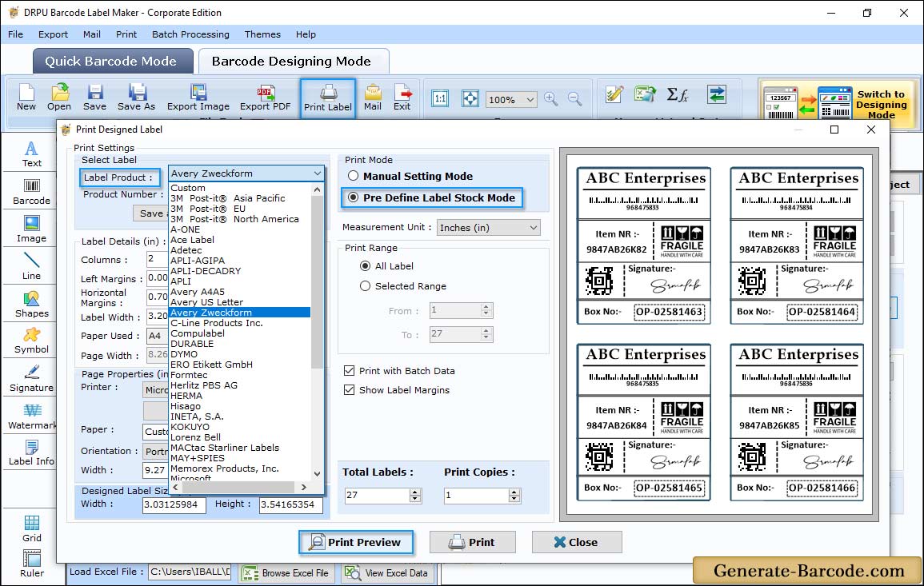Select the Image tool in sidebar
The height and width of the screenshot is (586, 924).
31,229
